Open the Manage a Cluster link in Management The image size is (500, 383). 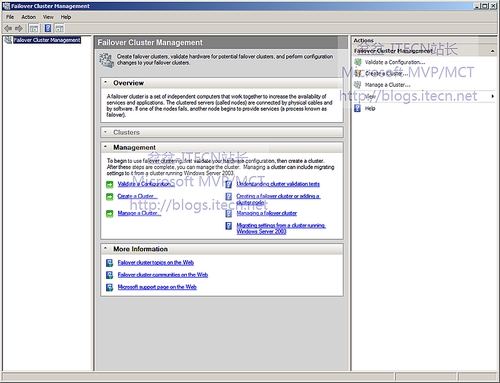[x=139, y=213]
